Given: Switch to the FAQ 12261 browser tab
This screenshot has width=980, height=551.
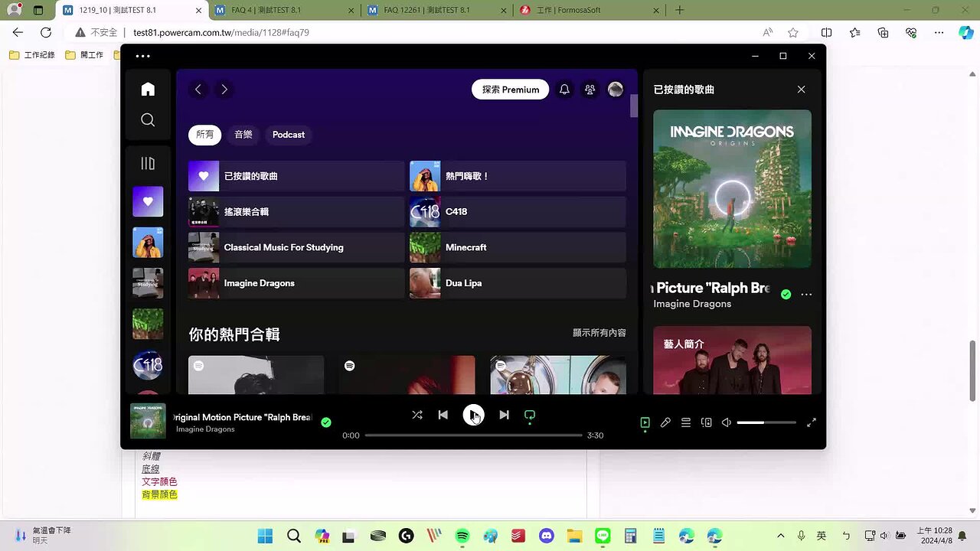Looking at the screenshot, I should tap(436, 10).
